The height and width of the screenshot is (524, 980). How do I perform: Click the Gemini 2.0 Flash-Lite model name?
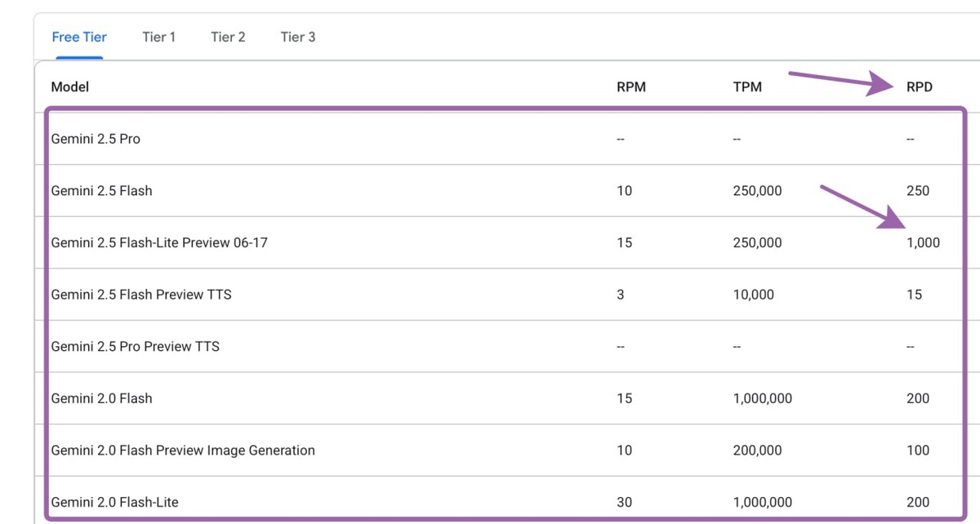point(114,502)
